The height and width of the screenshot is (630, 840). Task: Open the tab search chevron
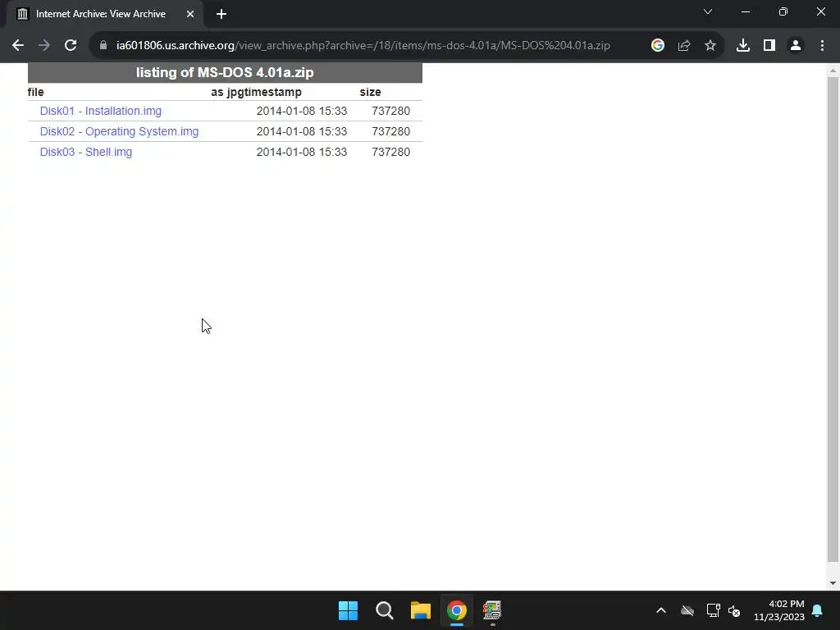708,11
